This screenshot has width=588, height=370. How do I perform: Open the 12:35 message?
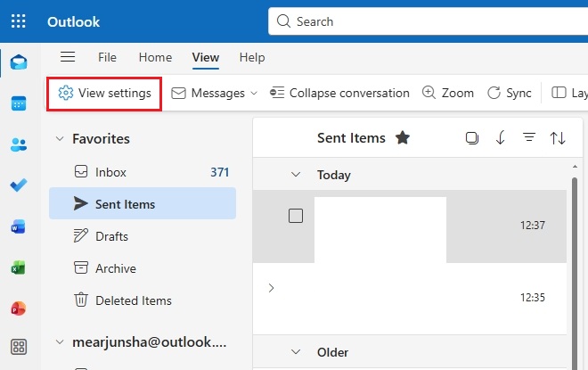(x=410, y=299)
